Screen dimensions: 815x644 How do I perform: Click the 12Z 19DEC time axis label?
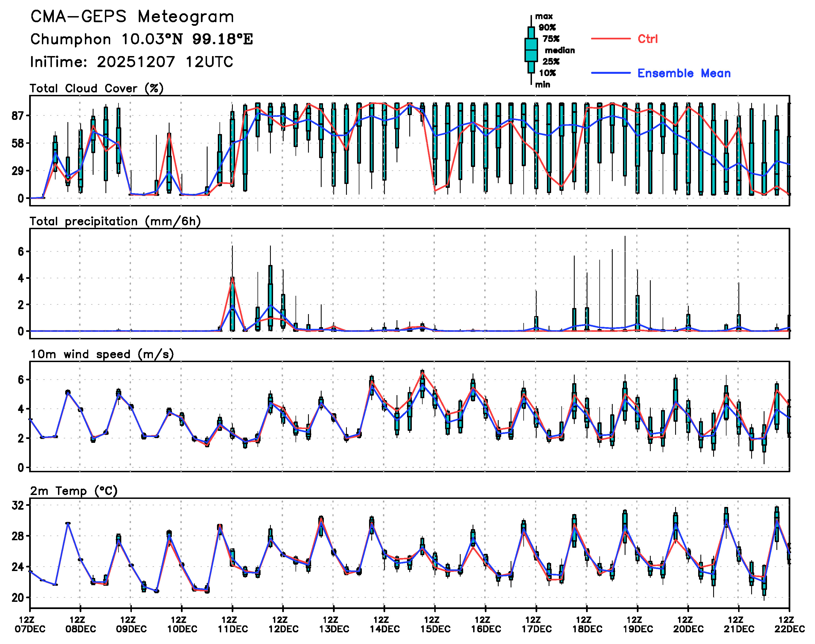(x=637, y=624)
